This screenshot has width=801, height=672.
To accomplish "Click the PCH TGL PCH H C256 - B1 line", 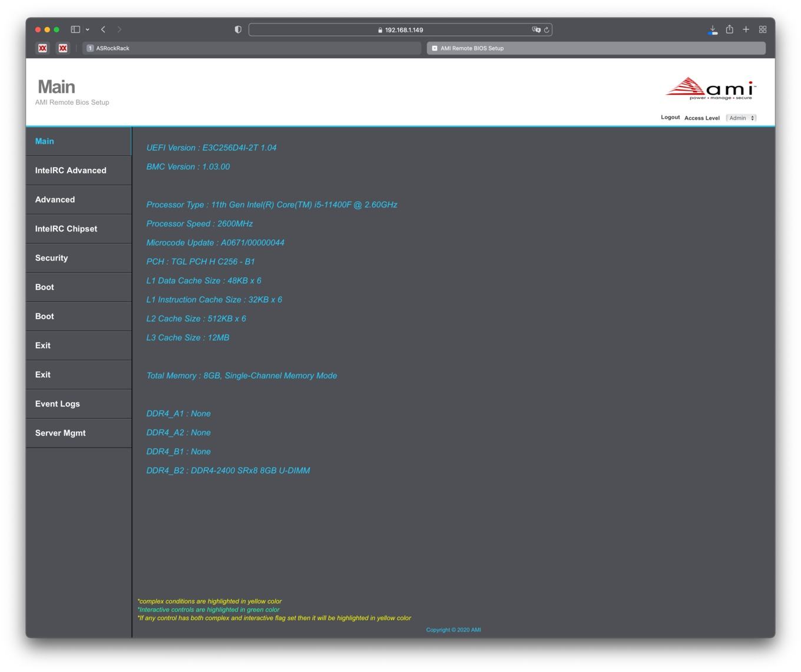I will pyautogui.click(x=200, y=261).
